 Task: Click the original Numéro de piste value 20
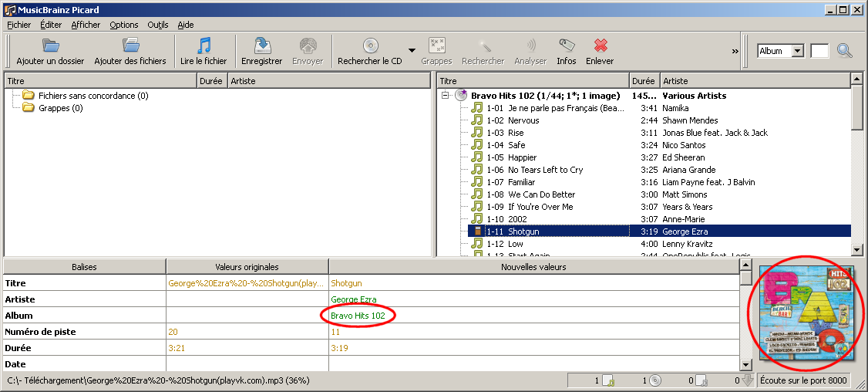click(173, 332)
